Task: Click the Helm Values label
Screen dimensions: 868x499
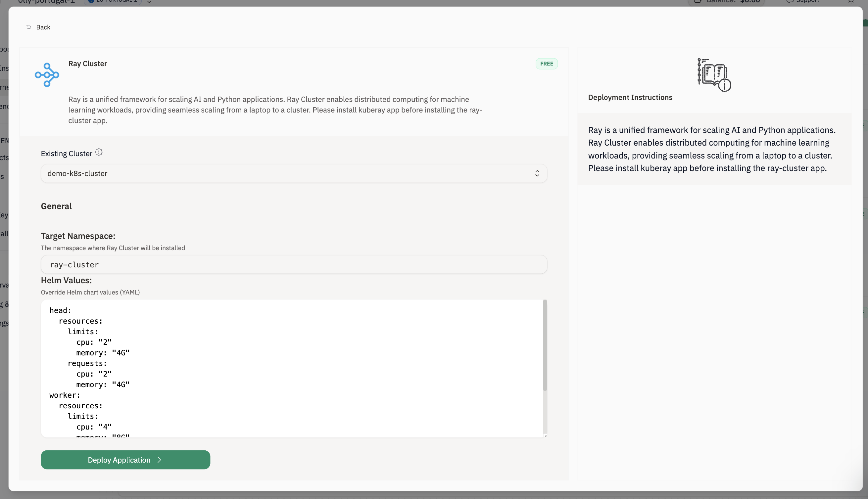Action: (x=66, y=280)
